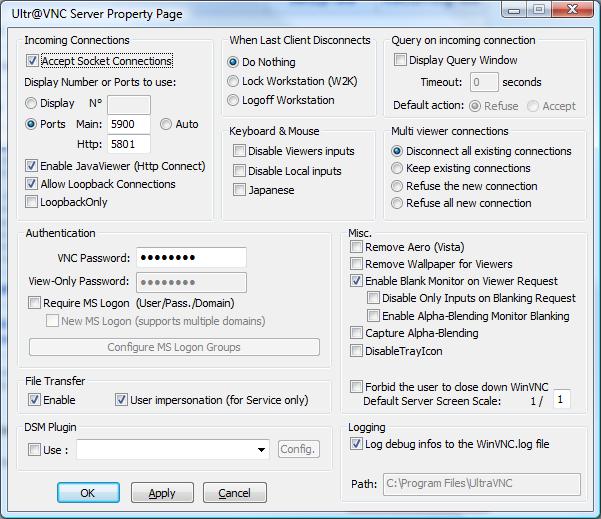
Task: Check Disable Viewers inputs
Action: pos(239,151)
